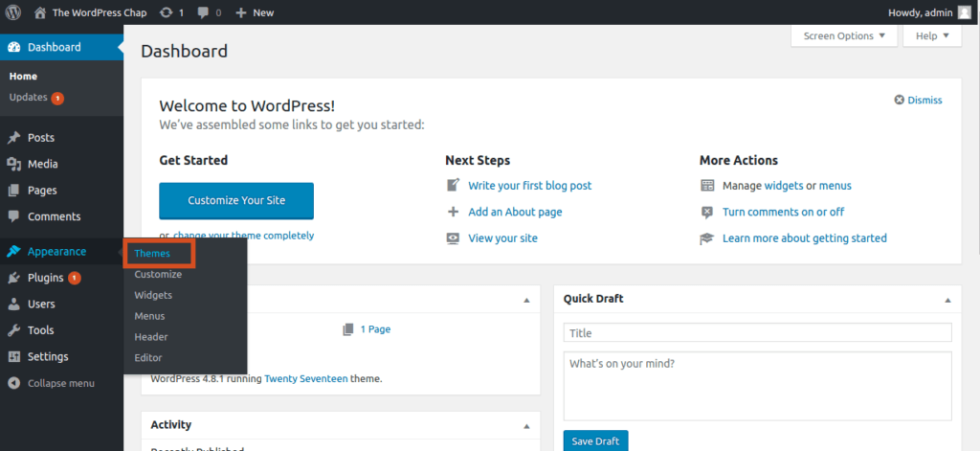The width and height of the screenshot is (980, 451).
Task: Select Menus in Appearance submenu
Action: pyautogui.click(x=149, y=316)
